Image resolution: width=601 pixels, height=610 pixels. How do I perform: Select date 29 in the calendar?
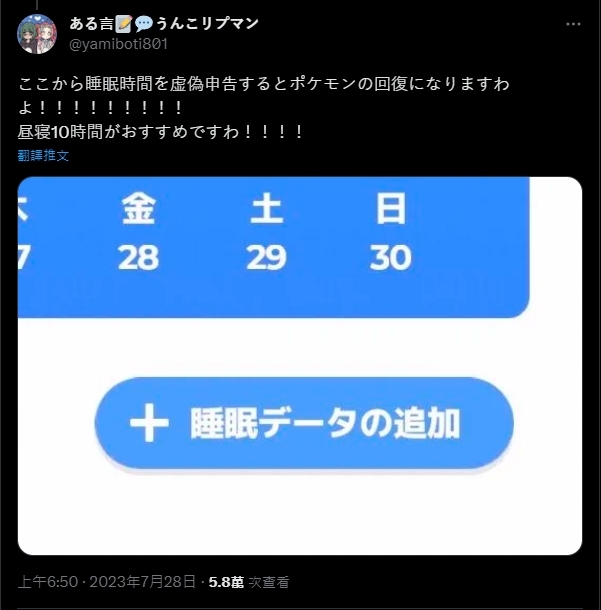click(266, 257)
